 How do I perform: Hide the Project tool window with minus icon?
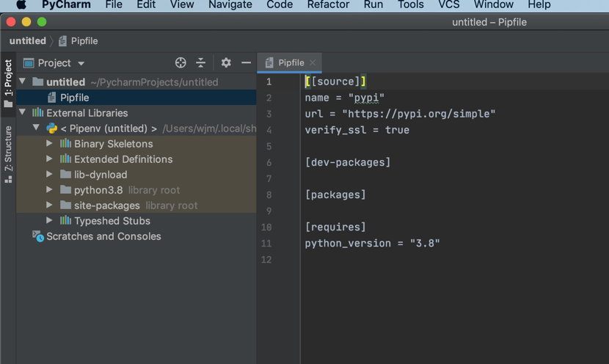tap(247, 63)
